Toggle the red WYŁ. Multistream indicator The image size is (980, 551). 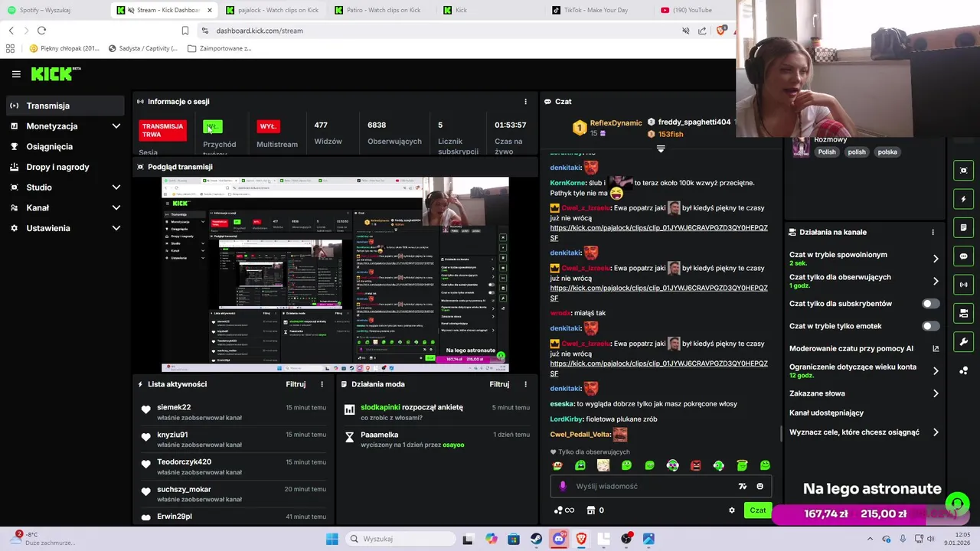(x=268, y=126)
